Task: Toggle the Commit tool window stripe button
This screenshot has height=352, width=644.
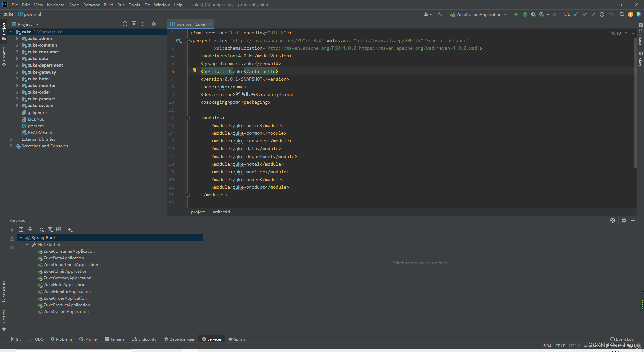Action: (4, 57)
